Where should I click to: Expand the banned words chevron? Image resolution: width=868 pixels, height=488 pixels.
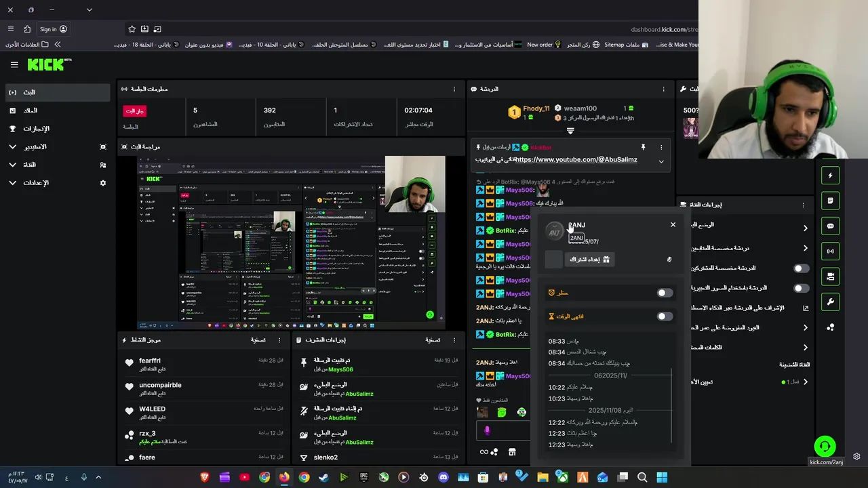coord(805,347)
